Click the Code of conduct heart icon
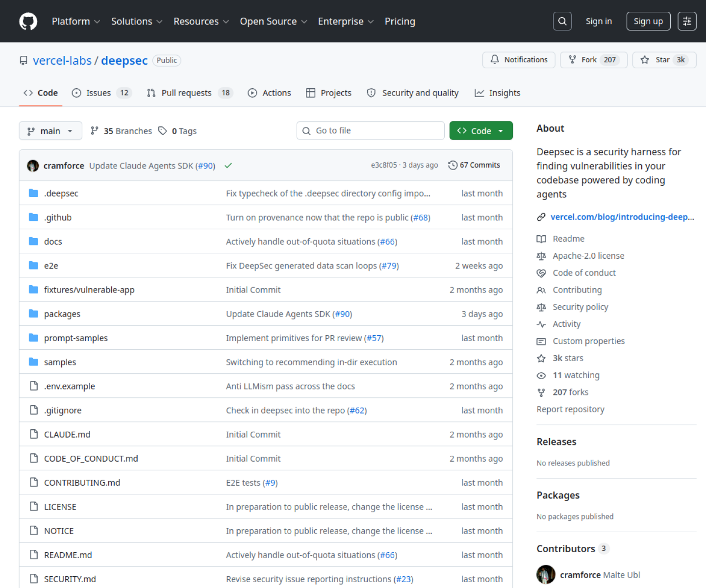The image size is (706, 588). click(541, 273)
